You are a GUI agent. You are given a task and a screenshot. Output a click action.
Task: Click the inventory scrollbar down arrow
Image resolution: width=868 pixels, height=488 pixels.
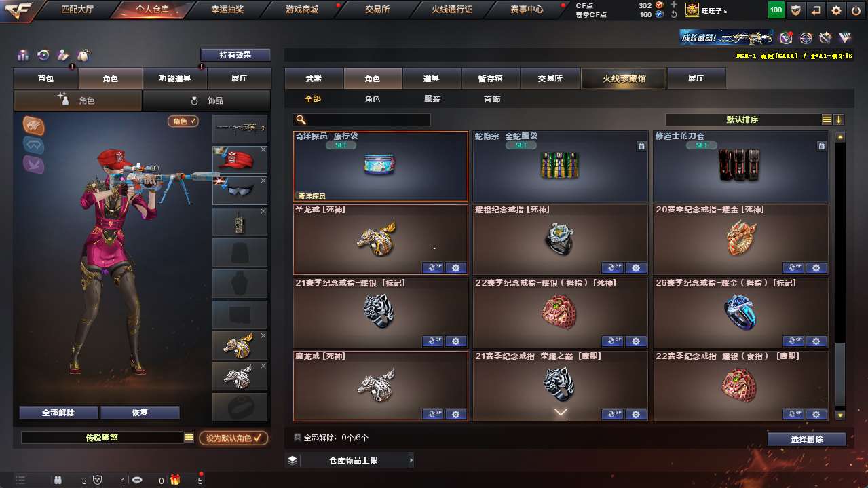point(840,415)
